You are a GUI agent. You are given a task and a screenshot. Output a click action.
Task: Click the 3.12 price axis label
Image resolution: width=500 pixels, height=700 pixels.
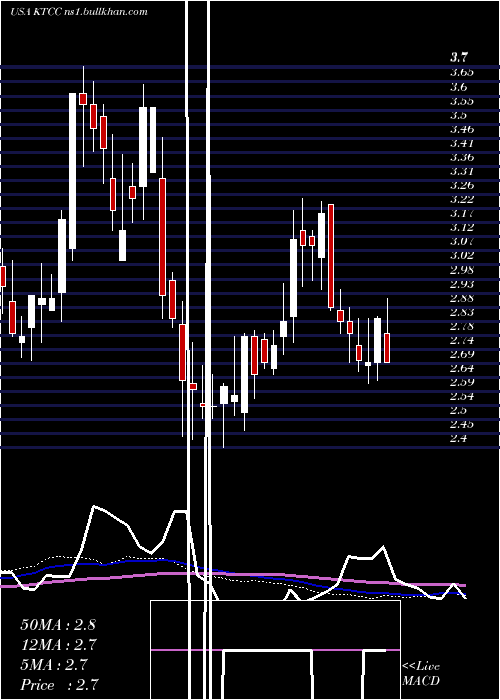tap(462, 227)
